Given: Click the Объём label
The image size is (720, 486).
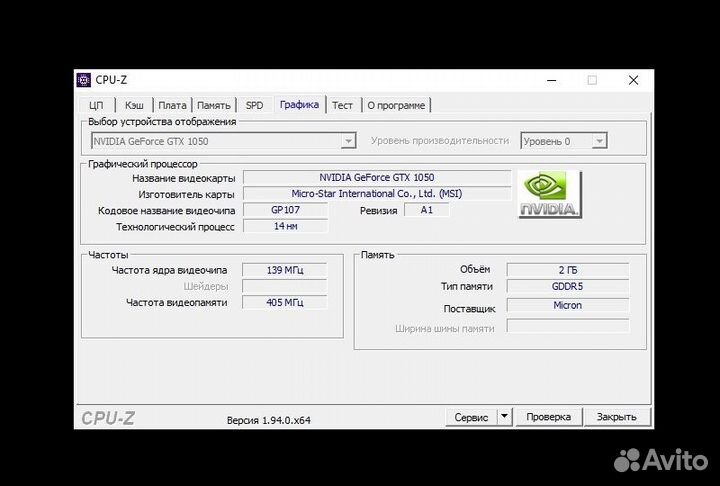Looking at the screenshot, I should pyautogui.click(x=475, y=269).
